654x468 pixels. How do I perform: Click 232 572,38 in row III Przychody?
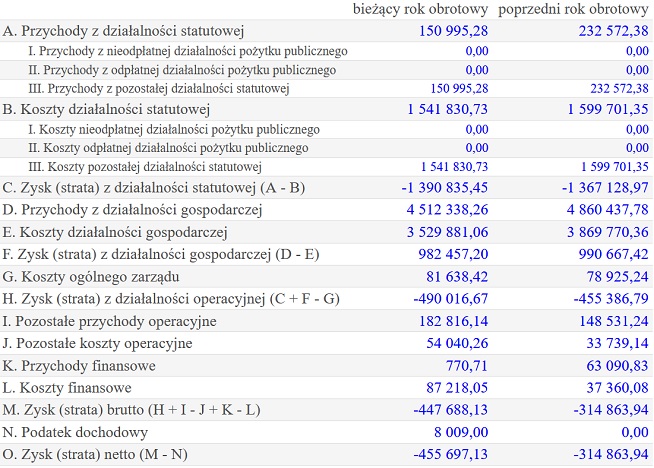tap(619, 89)
